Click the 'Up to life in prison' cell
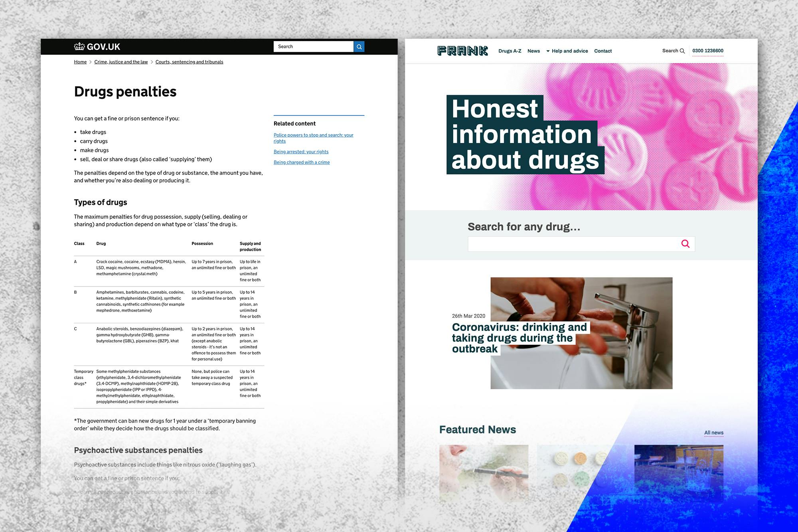Viewport: 798px width, 532px height. pos(250,271)
